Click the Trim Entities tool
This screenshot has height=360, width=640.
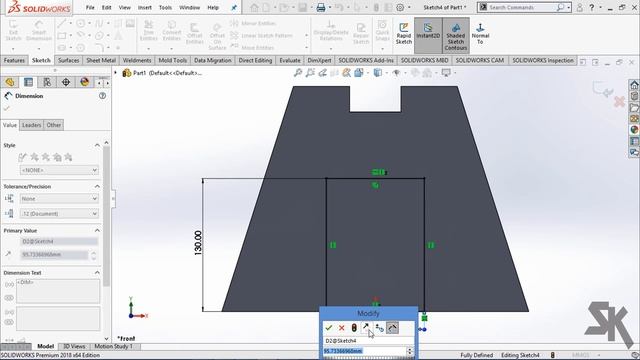[x=149, y=31]
